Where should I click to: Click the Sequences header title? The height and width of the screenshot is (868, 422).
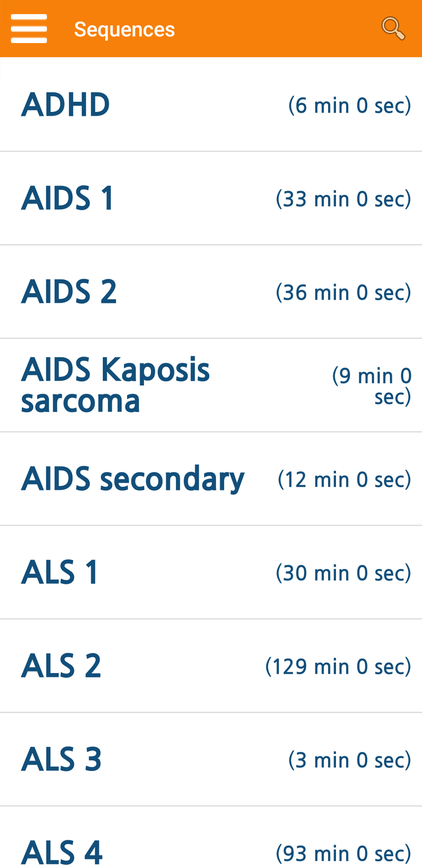pyautogui.click(x=124, y=29)
